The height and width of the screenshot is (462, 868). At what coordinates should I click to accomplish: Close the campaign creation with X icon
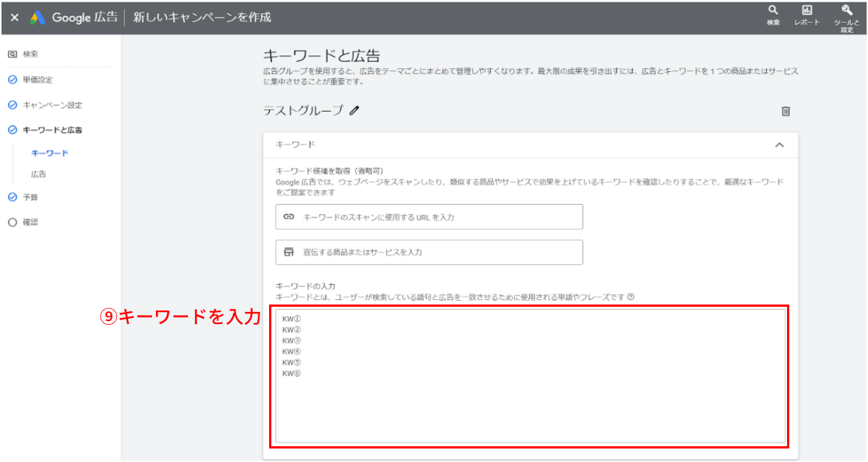click(15, 18)
